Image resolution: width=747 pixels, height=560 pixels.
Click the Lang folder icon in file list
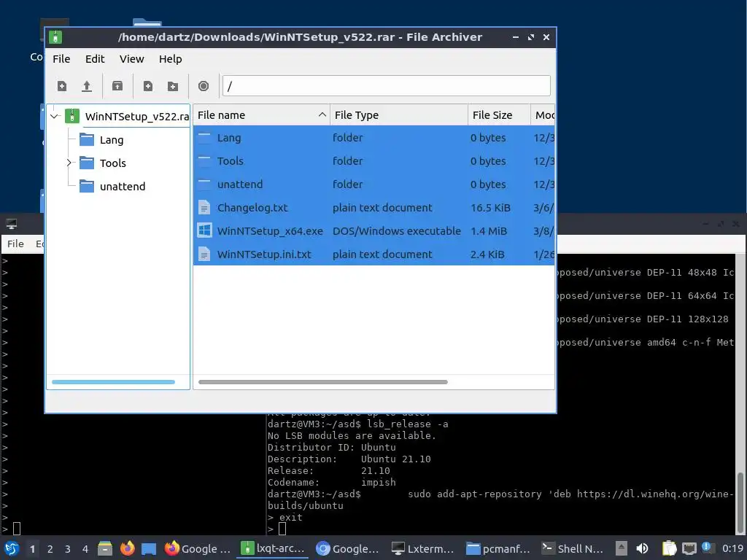[x=204, y=138]
